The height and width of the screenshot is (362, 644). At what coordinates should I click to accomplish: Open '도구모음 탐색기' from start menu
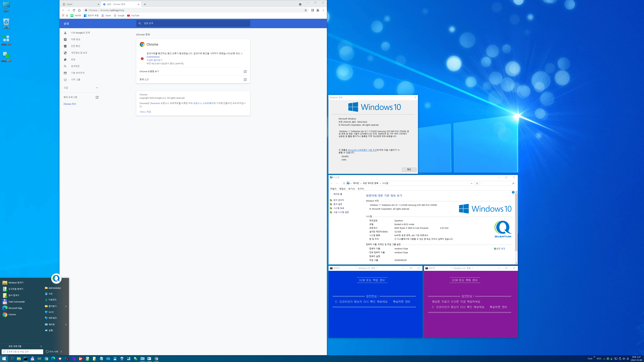22,289
